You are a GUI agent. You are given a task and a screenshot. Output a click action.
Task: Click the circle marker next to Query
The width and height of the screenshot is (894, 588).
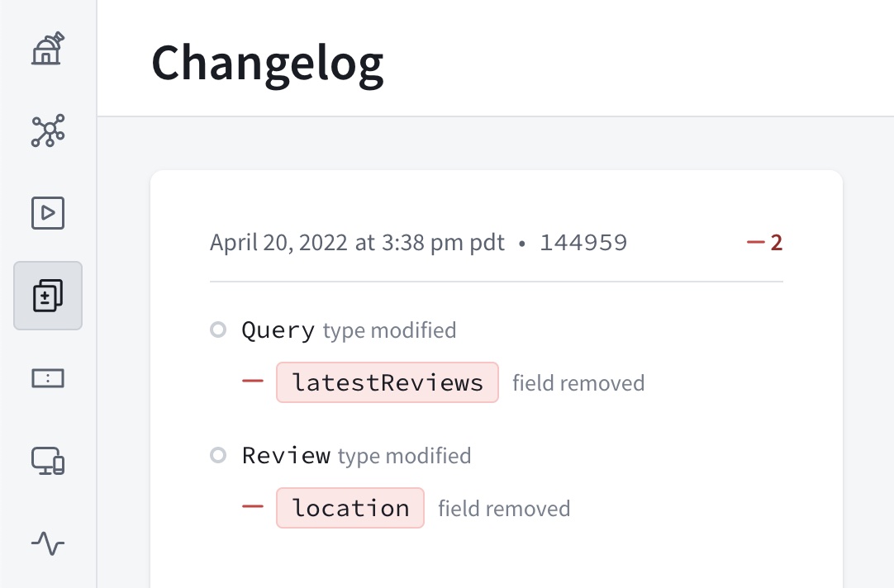(217, 330)
